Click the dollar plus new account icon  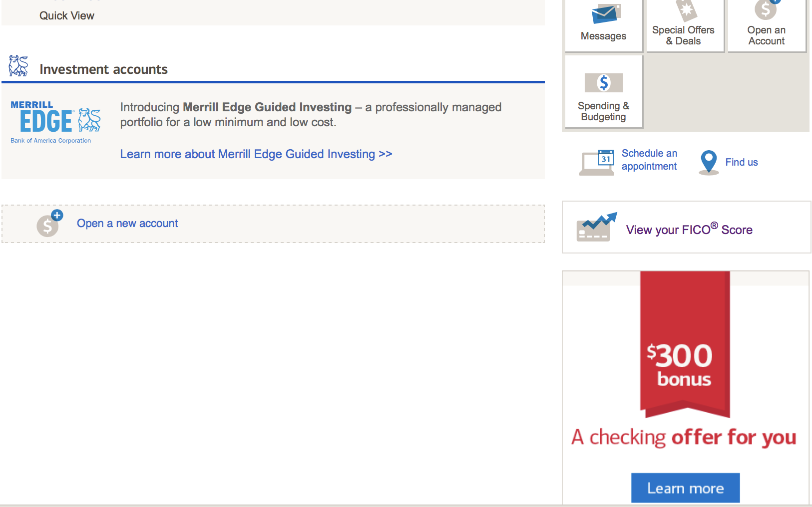49,224
